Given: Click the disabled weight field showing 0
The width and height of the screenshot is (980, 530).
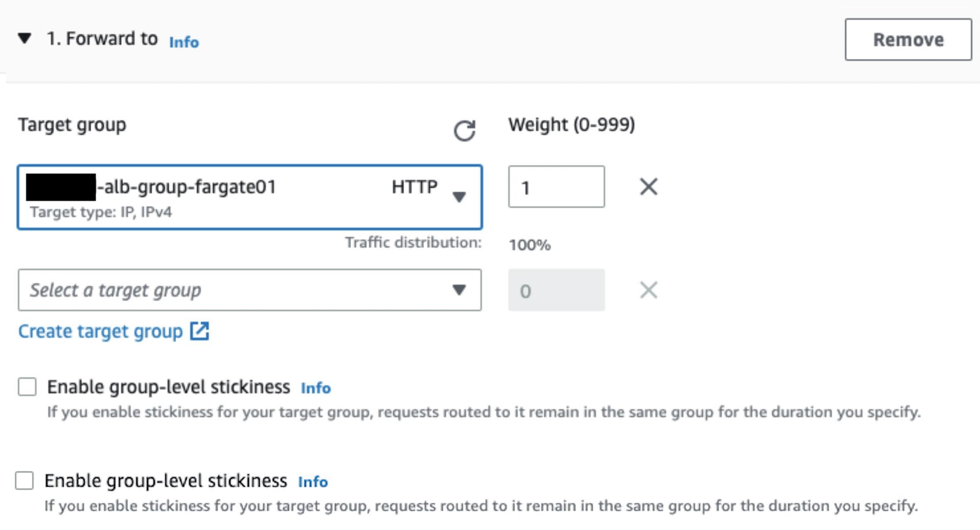Looking at the screenshot, I should 556,290.
